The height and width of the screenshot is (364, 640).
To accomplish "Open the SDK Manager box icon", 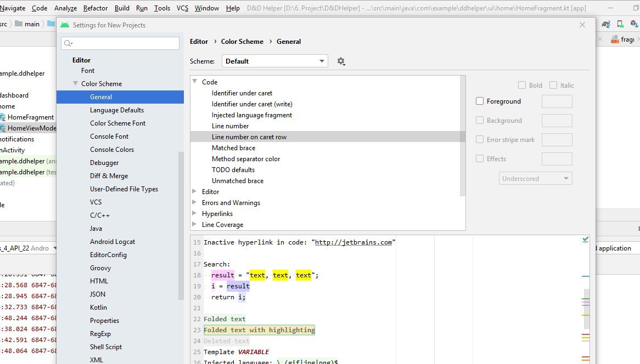I will (x=634, y=24).
